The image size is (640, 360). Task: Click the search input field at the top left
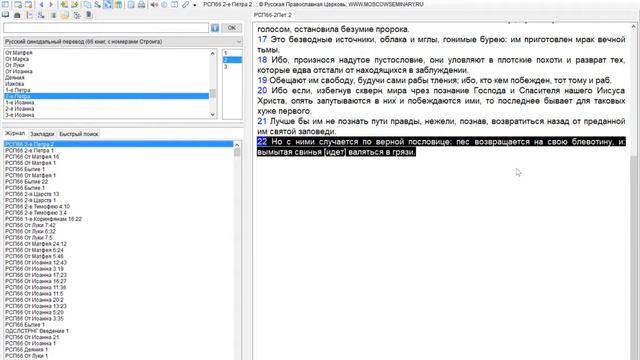pos(106,28)
